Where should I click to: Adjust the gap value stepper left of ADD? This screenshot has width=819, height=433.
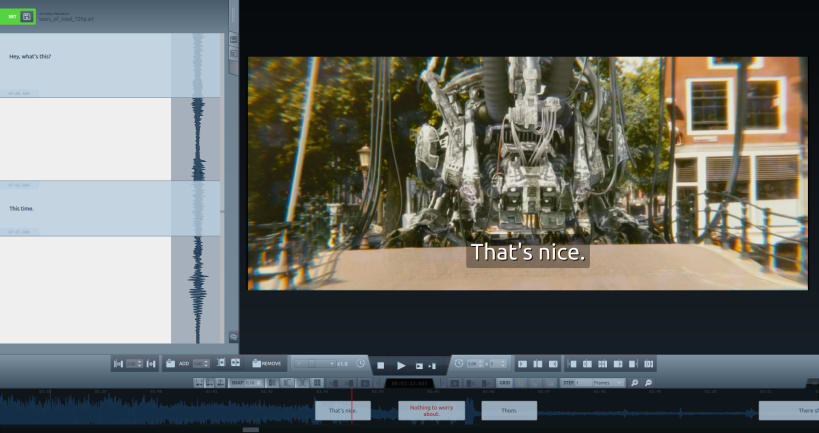[134, 364]
